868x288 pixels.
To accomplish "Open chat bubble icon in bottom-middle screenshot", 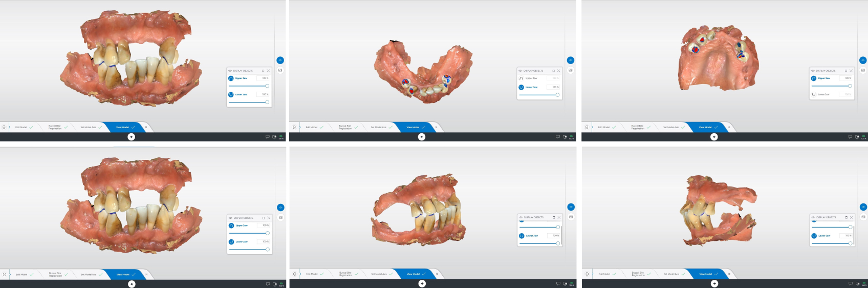I will 558,283.
